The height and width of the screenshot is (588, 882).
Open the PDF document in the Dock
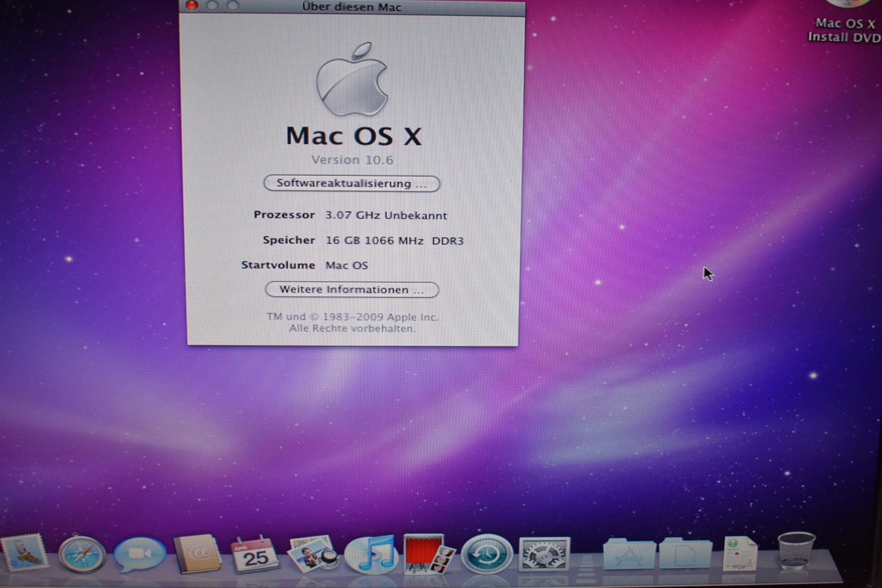pyautogui.click(x=740, y=554)
